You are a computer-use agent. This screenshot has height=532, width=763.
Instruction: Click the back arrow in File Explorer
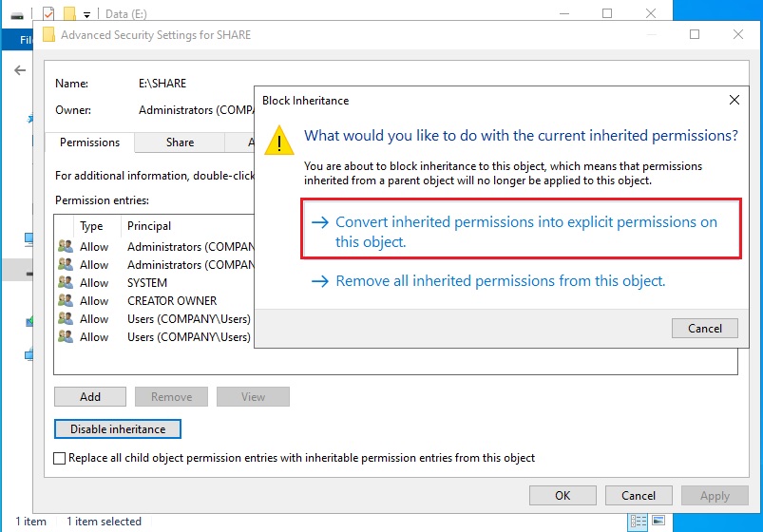(20, 70)
